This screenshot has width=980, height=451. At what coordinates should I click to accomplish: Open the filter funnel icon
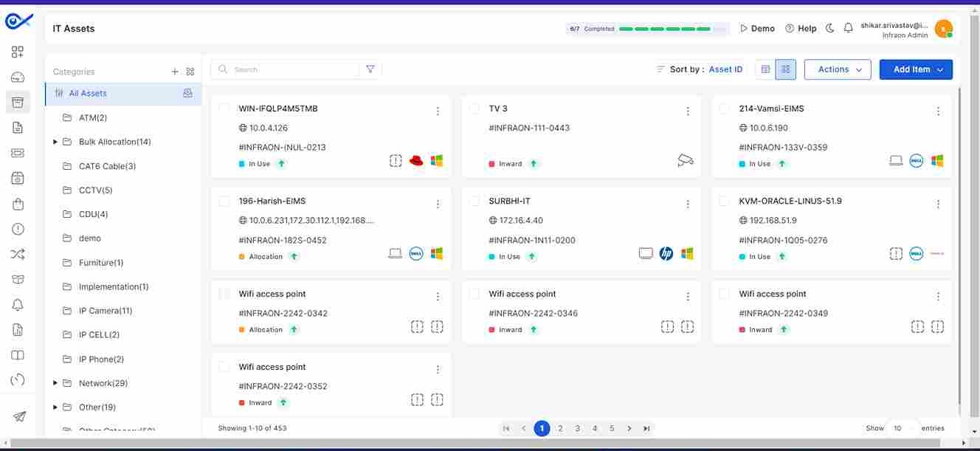click(x=370, y=69)
